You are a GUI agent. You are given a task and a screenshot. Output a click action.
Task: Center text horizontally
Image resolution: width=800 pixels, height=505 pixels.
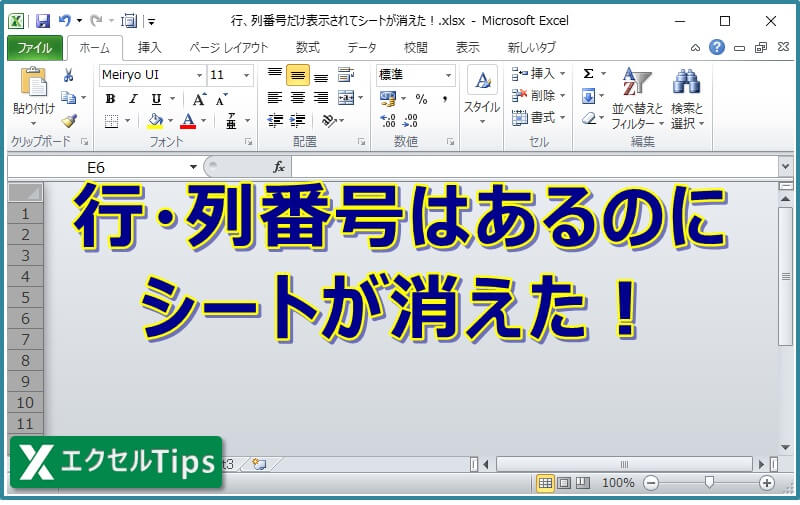[x=298, y=97]
